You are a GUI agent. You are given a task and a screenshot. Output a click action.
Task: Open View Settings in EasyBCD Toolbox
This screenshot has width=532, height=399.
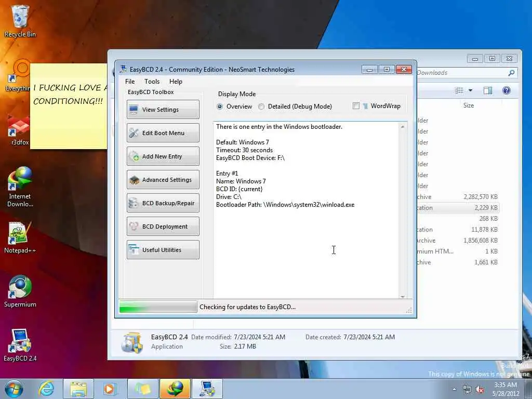point(163,110)
